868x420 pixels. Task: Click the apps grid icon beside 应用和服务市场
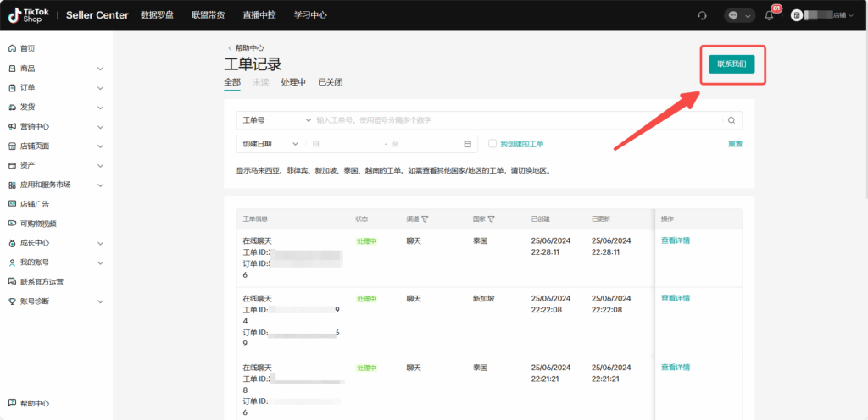coord(12,185)
